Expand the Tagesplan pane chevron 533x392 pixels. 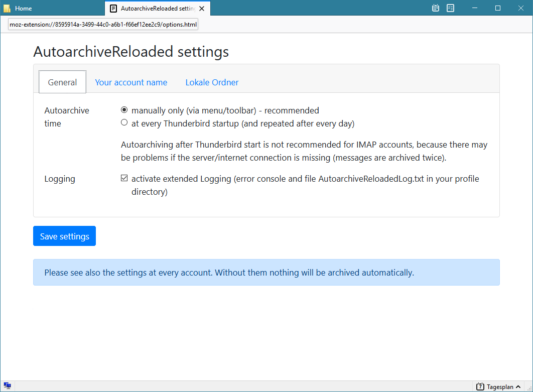(518, 387)
